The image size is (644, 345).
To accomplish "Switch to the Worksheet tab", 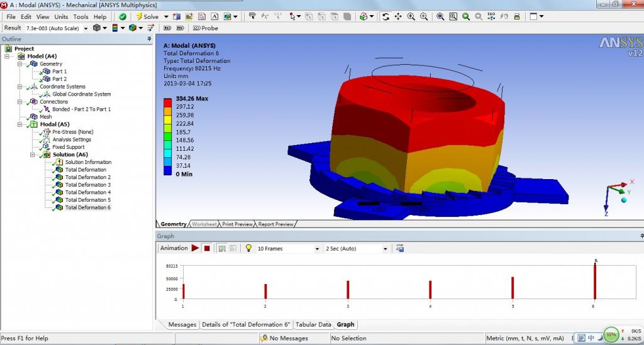I will 204,224.
